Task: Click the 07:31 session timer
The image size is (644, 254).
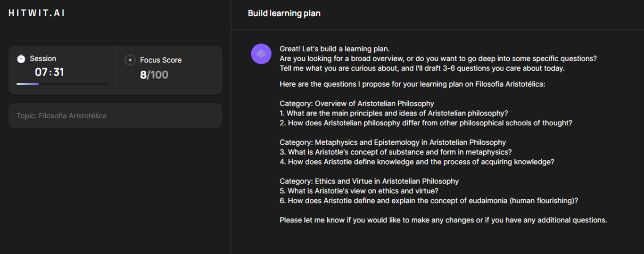Action: (x=50, y=72)
